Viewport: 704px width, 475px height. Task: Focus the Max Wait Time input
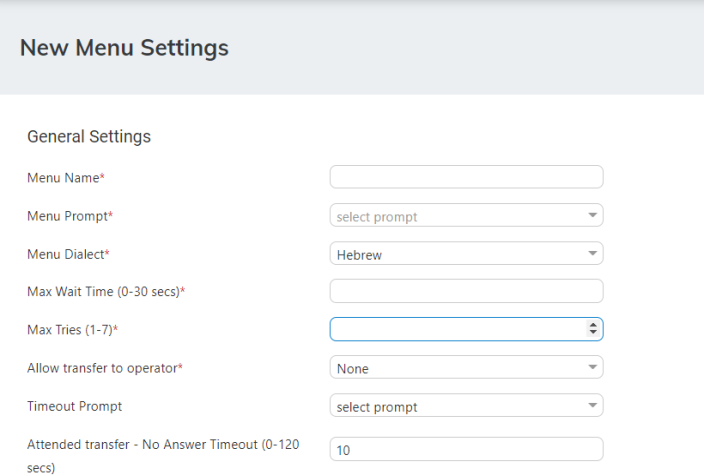(x=466, y=291)
